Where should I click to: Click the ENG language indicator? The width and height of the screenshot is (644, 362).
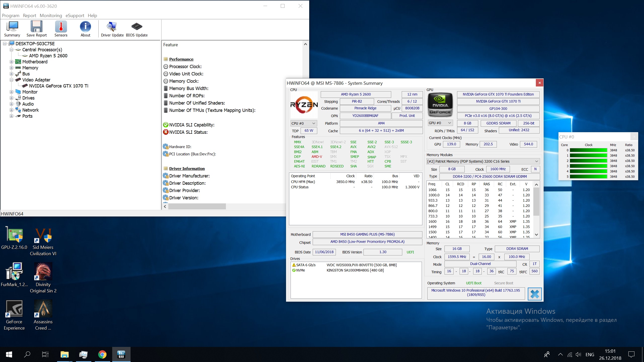click(590, 355)
